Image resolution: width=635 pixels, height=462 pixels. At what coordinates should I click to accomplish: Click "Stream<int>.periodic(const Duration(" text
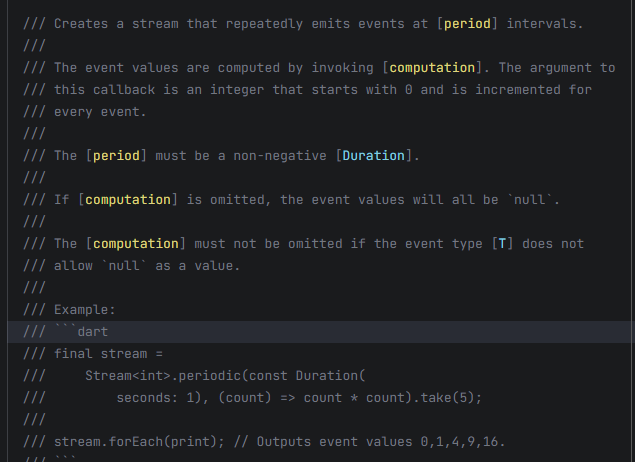pyautogui.click(x=225, y=376)
